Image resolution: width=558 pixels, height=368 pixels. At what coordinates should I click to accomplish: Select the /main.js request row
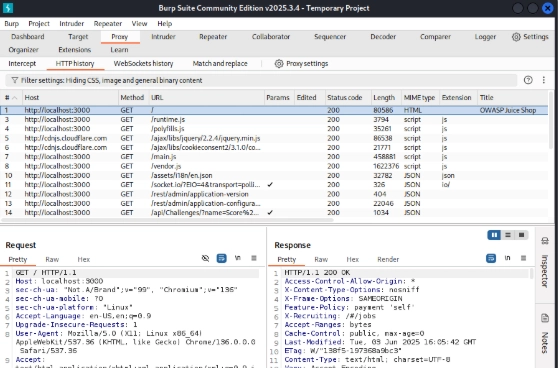274,157
